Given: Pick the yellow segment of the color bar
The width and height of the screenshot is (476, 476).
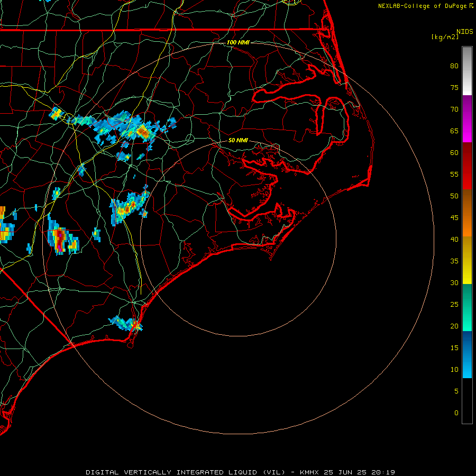Looking at the screenshot, I should click(467, 260).
